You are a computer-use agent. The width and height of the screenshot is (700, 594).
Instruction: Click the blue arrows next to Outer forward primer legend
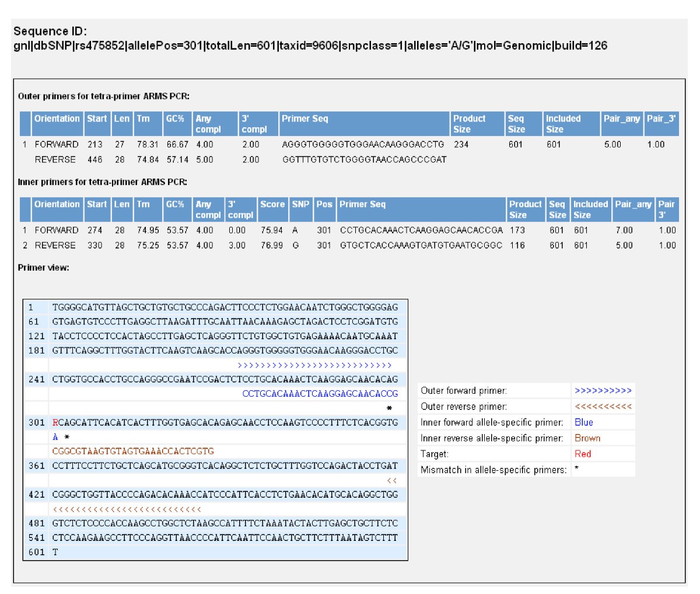point(603,391)
